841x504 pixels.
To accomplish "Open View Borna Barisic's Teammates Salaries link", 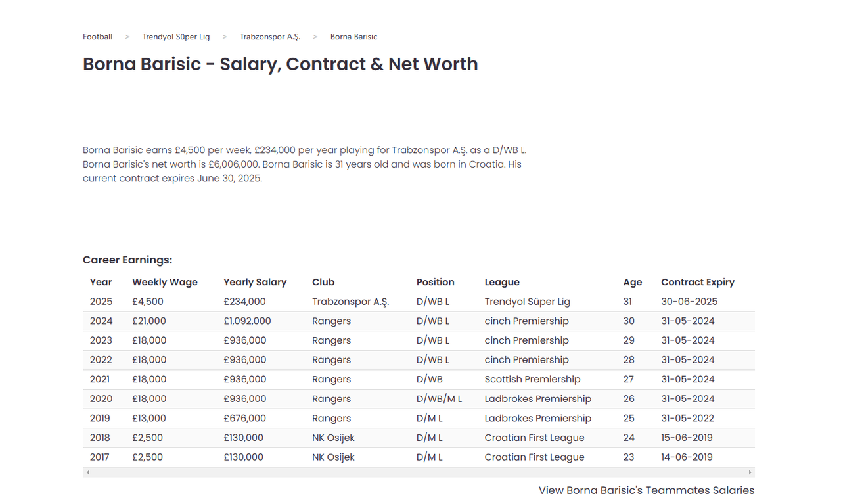I will pos(647,490).
